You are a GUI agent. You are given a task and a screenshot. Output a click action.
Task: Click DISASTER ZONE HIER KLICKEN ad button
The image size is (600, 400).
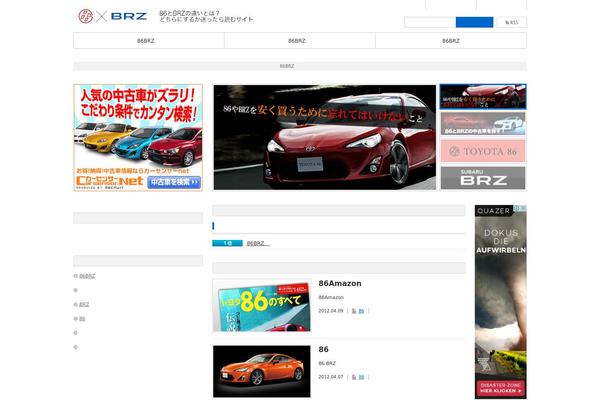(x=501, y=388)
